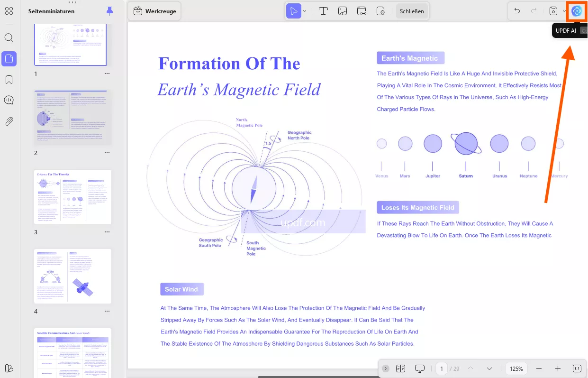The height and width of the screenshot is (378, 588).
Task: Open the attachments paperclip icon
Action: (x=9, y=121)
